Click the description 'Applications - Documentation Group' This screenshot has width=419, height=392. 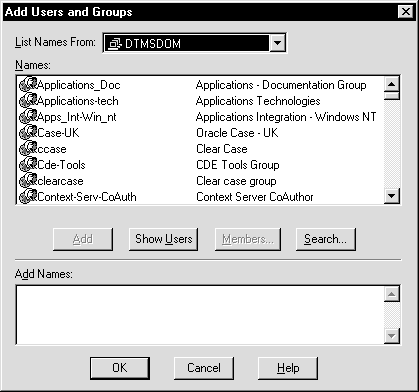[281, 85]
